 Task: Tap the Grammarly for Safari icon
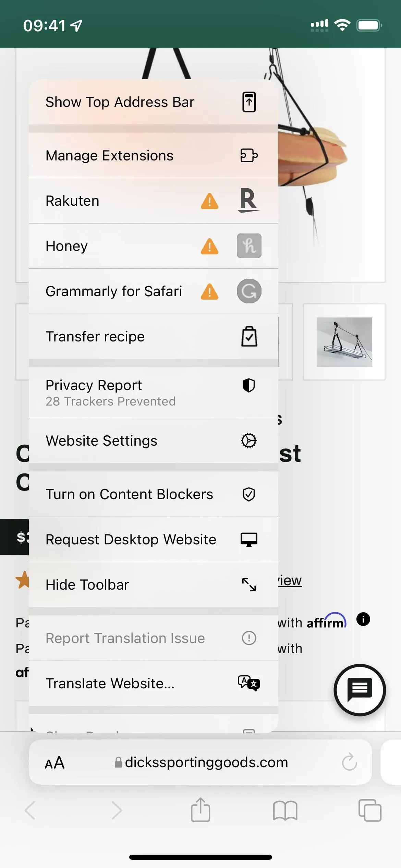249,291
